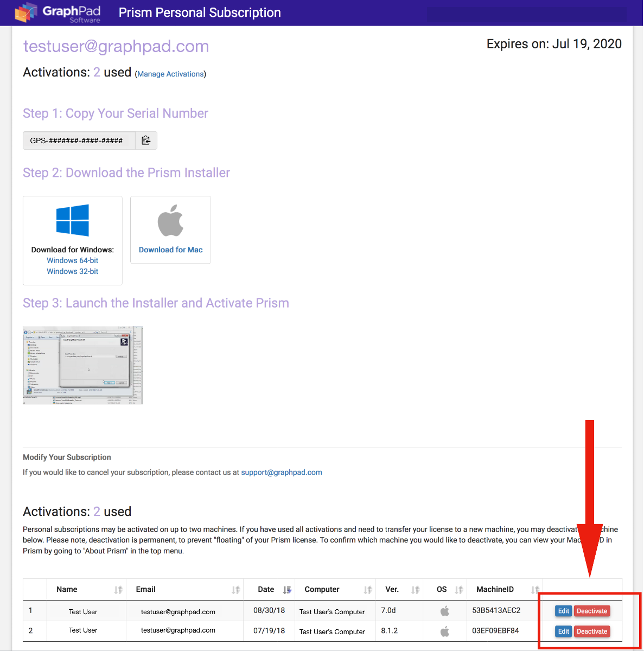Click Modify Your Subscription heading
Screen dimensions: 644x651
(67, 457)
